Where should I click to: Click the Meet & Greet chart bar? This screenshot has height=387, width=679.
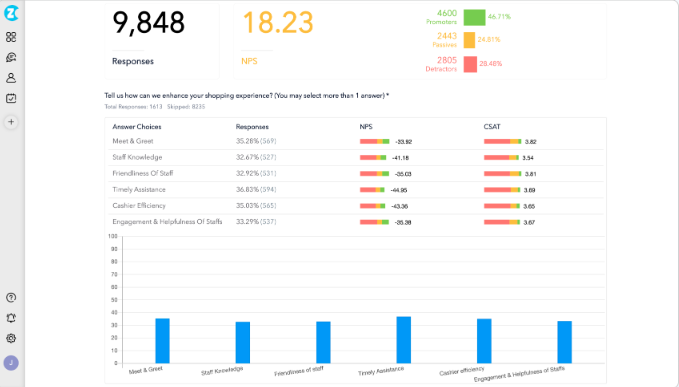[162, 341]
